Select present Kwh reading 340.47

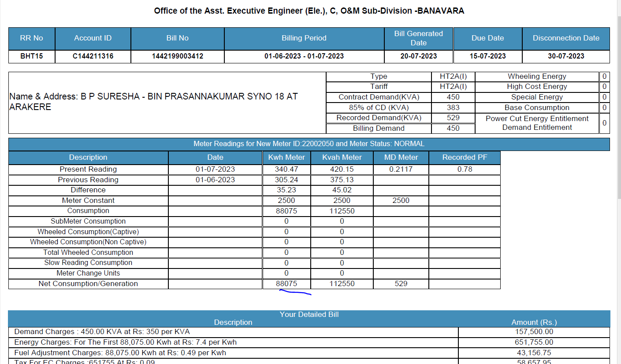tap(286, 169)
